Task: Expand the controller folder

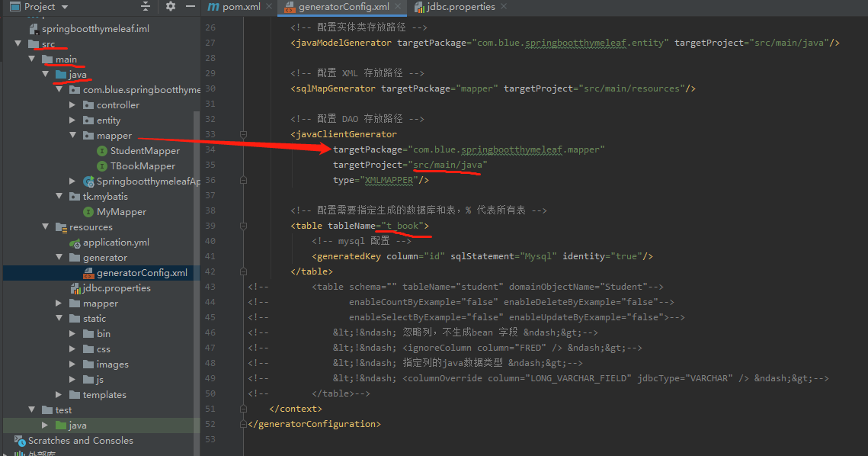Action: pos(72,104)
